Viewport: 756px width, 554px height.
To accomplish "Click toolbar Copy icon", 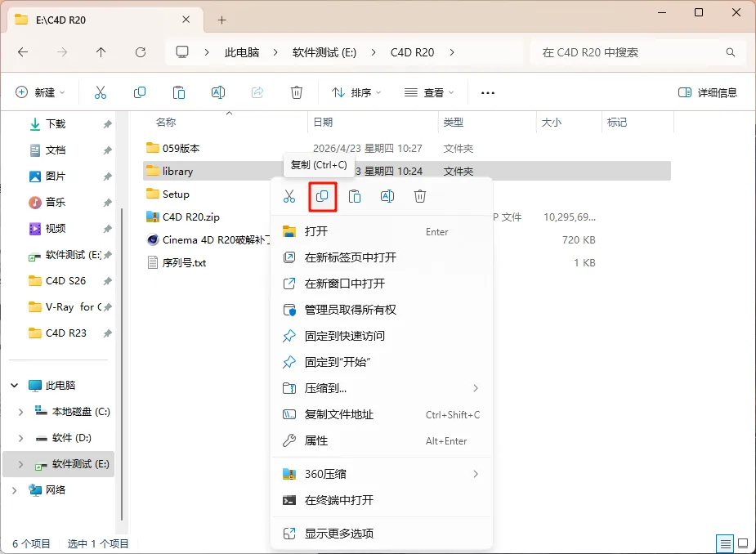I will [140, 92].
